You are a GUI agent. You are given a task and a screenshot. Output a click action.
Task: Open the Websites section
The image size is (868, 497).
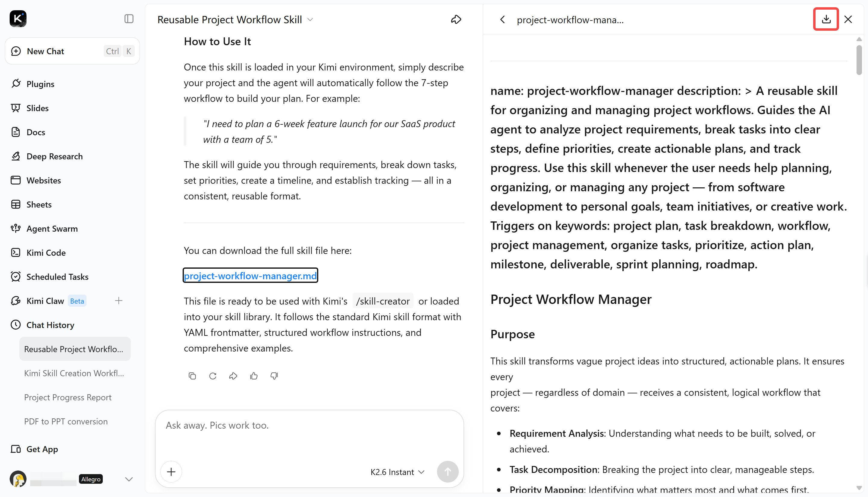[43, 180]
